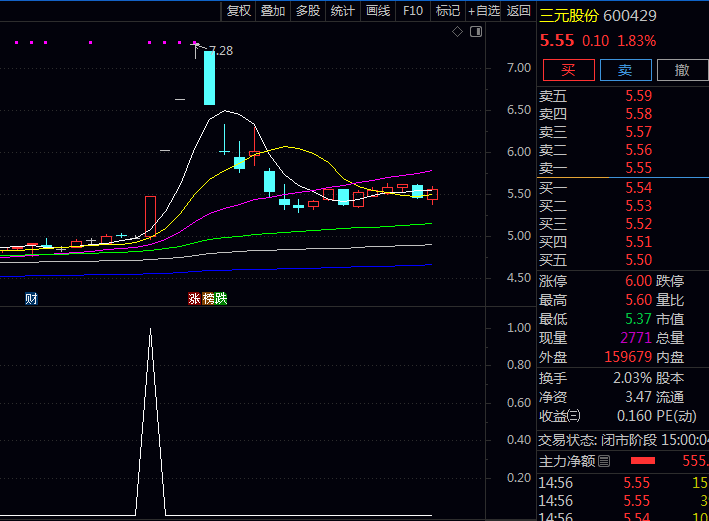Open the 统计 statistics menu
The height and width of the screenshot is (521, 709).
[343, 11]
